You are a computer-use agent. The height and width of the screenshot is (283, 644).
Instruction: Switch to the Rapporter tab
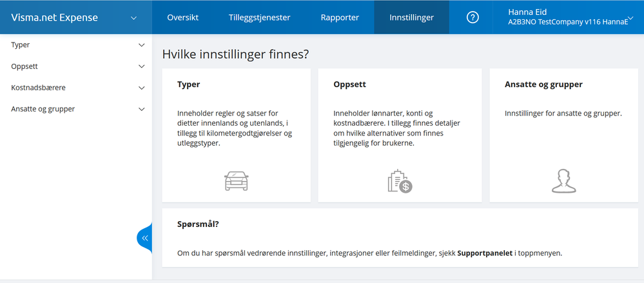(340, 17)
